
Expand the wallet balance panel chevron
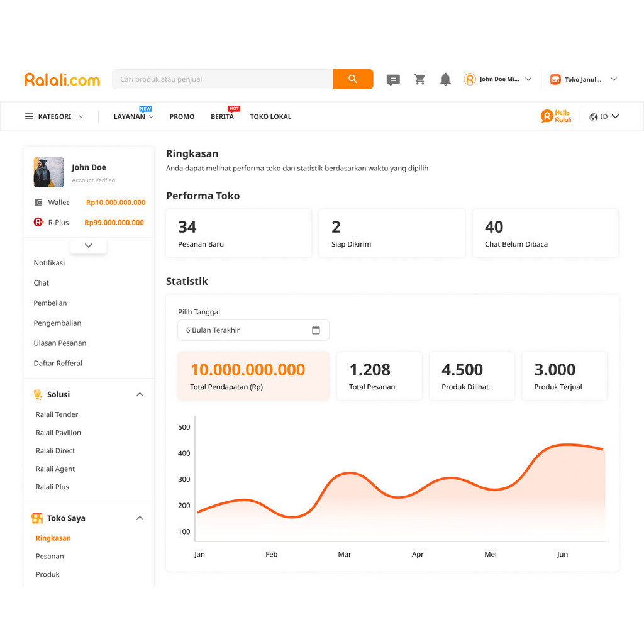tap(89, 245)
